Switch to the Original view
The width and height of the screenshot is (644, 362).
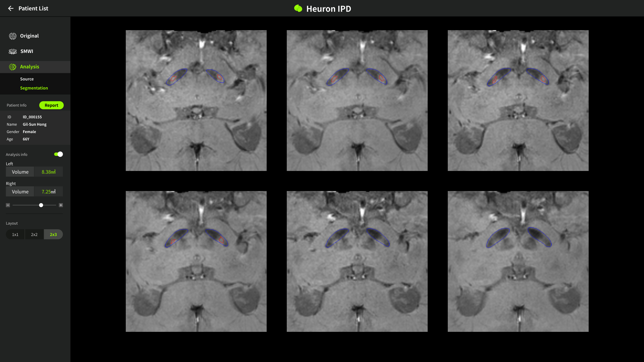point(29,36)
